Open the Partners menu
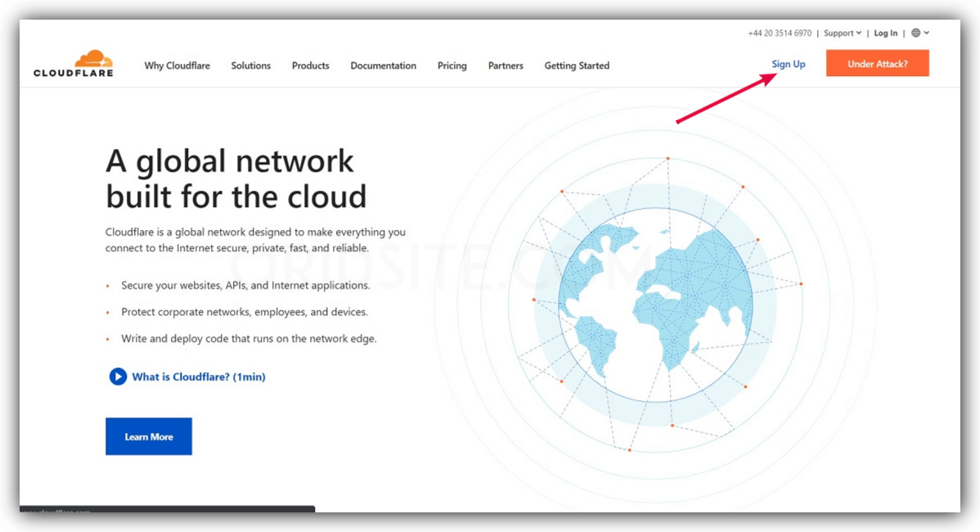 (506, 65)
